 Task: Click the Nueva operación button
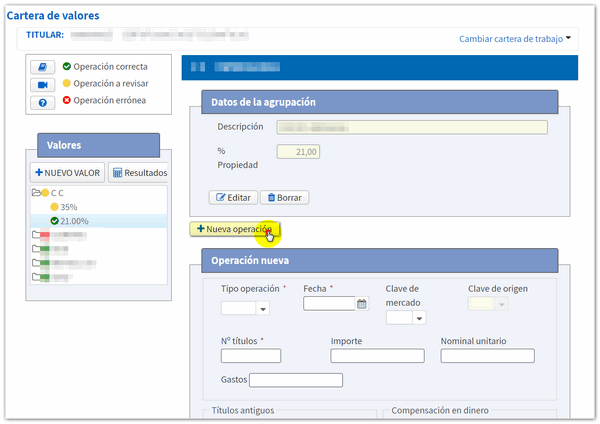coord(235,229)
